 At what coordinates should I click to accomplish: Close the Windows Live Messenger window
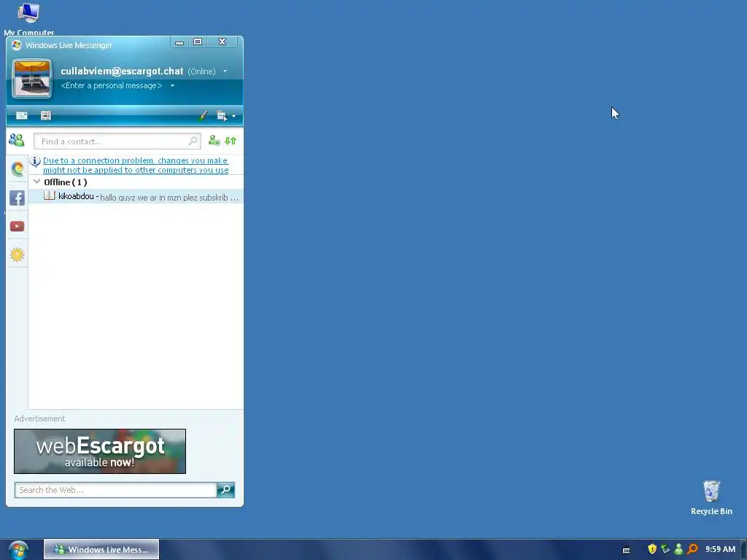coord(222,42)
